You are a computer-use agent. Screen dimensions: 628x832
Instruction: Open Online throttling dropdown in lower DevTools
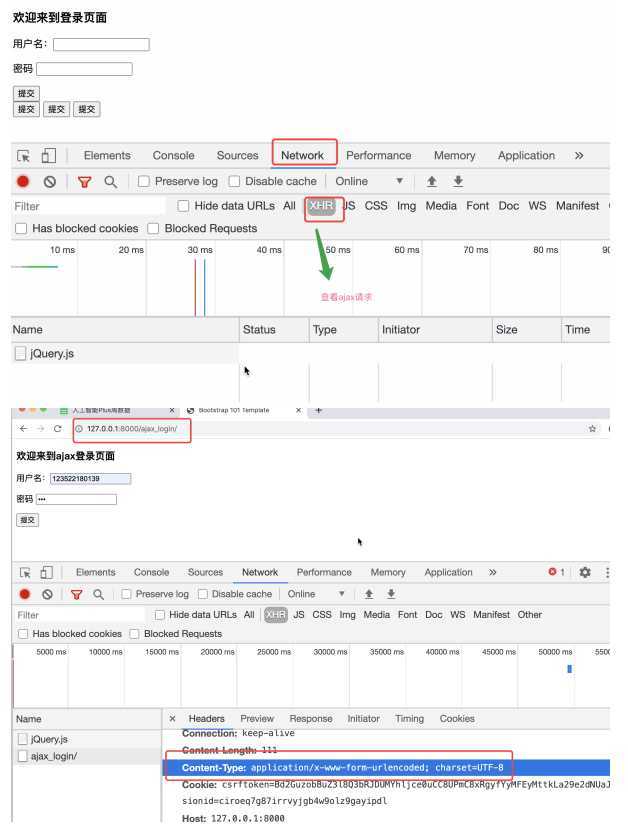coord(316,594)
